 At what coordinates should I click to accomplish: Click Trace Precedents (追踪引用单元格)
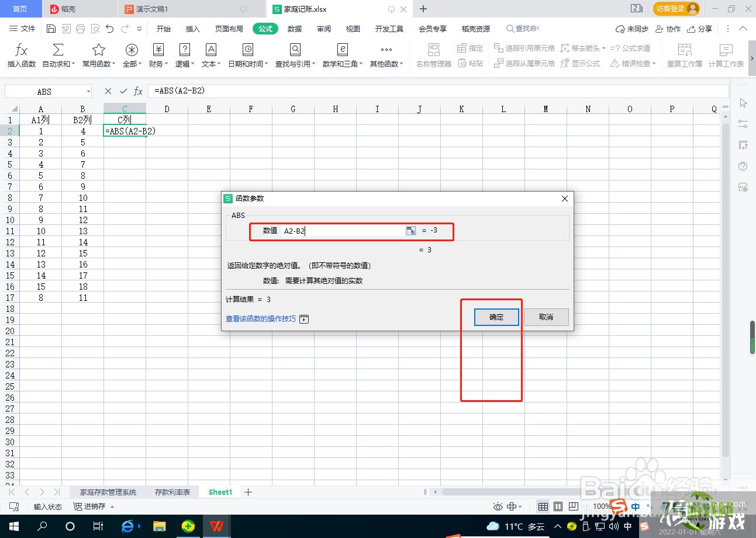[524, 48]
